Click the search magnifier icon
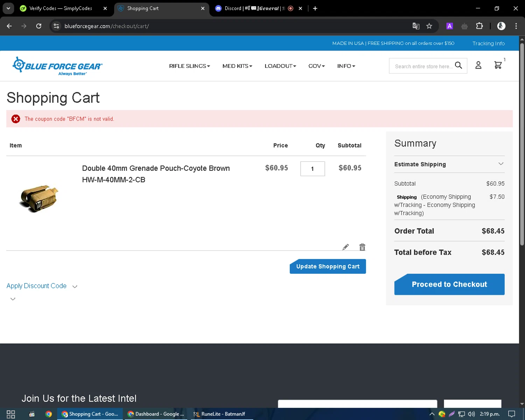Screen dimensions: 525x420 click(458, 65)
